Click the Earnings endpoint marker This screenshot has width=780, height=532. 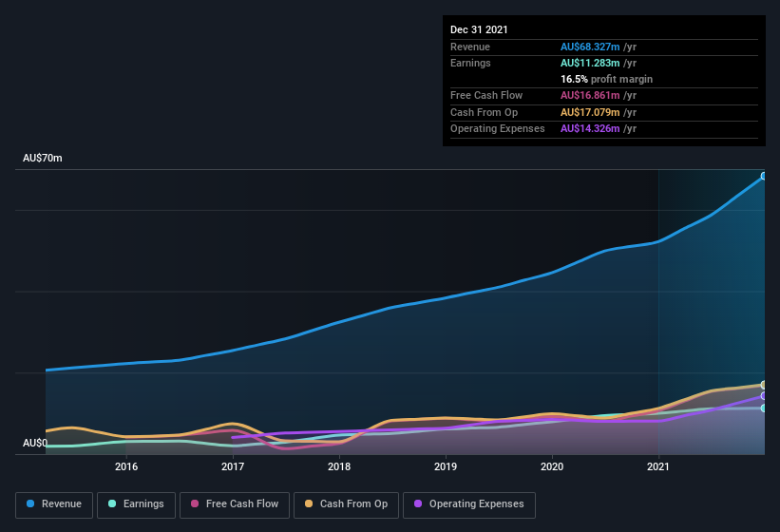(763, 408)
